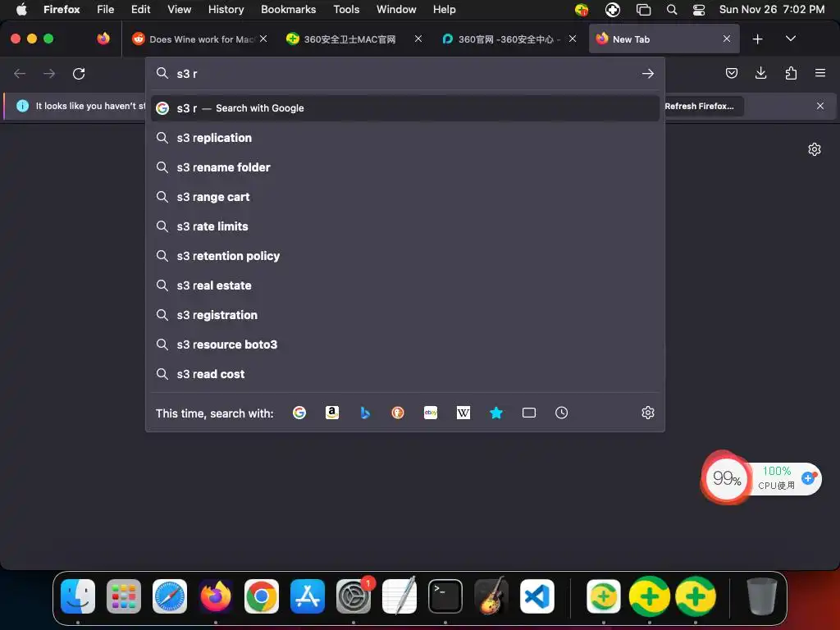The width and height of the screenshot is (840, 630).
Task: Switch to 360官网 -360安全中心 tab
Action: (504, 39)
